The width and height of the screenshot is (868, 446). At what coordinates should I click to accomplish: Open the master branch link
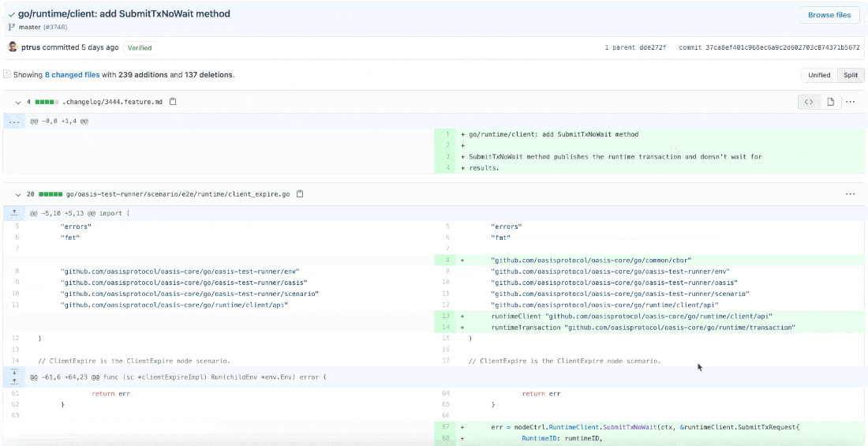[30, 27]
